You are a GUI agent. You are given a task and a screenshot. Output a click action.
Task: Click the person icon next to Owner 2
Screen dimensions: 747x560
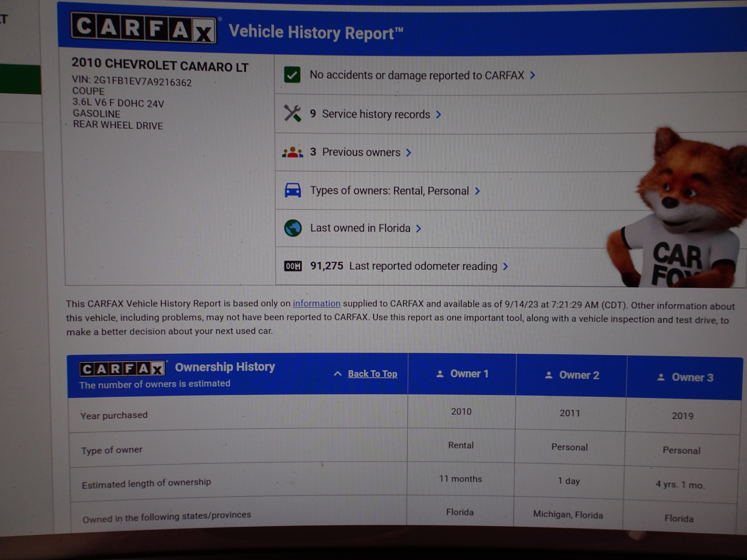coord(549,375)
